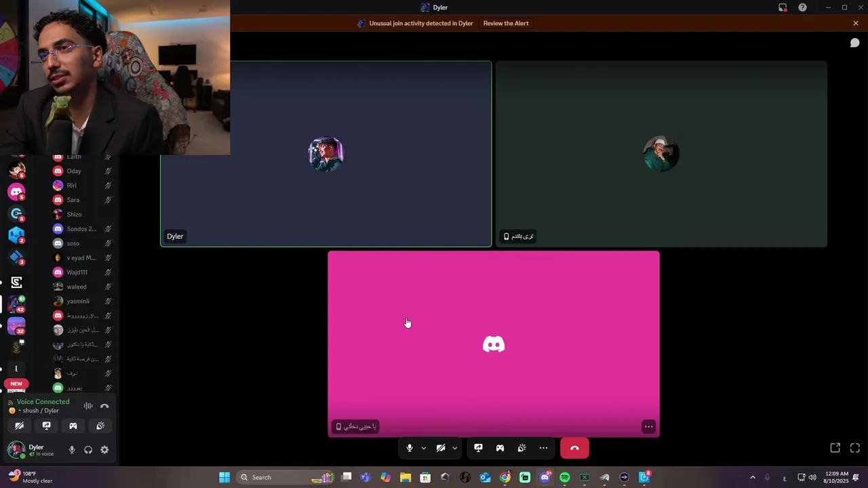Screen dimensions: 868x488
Task: Turn on camera in call control bar
Action: [x=441, y=448]
